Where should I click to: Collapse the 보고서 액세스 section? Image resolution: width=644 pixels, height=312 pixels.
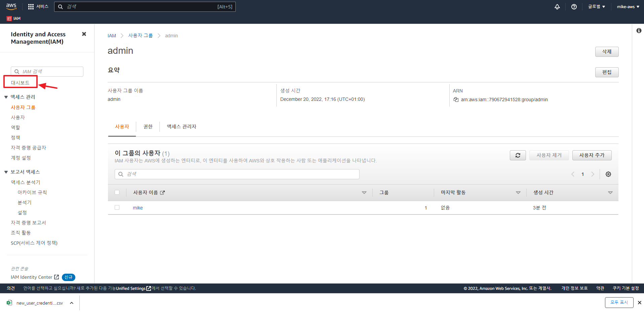pyautogui.click(x=6, y=172)
